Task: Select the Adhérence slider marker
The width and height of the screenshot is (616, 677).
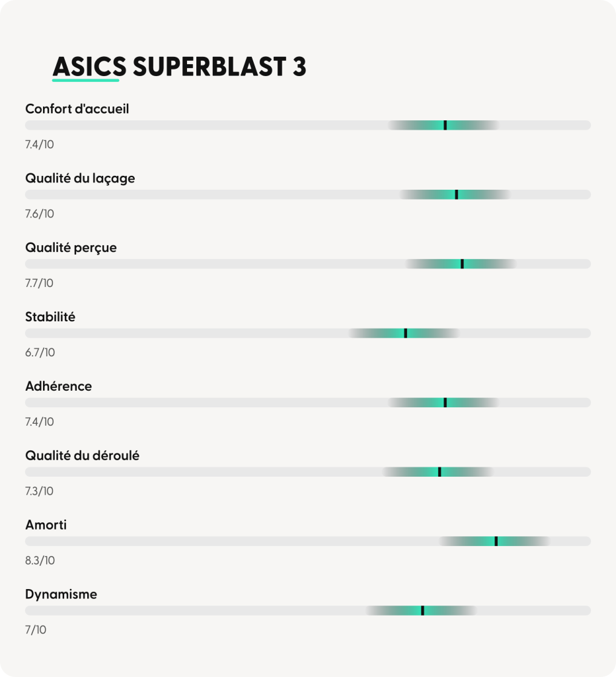Action: 445,403
